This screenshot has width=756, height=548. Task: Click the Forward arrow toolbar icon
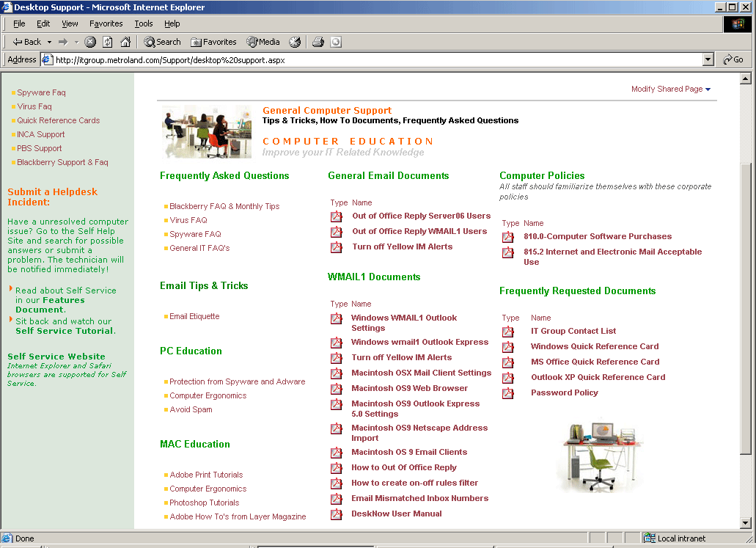[62, 42]
